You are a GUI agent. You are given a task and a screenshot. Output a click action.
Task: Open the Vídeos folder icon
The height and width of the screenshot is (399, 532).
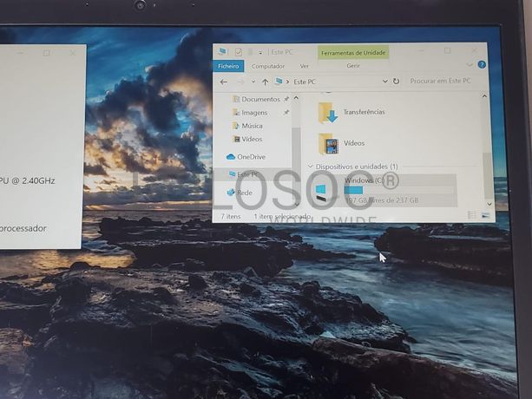click(x=328, y=143)
